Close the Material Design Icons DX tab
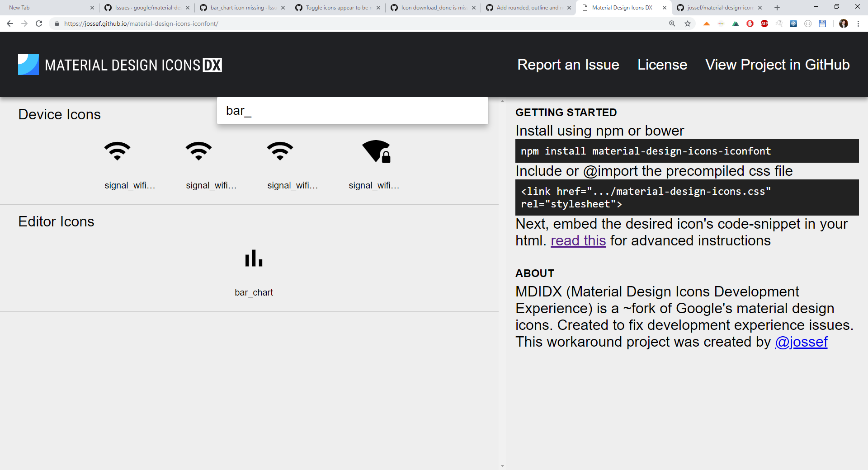 [x=665, y=8]
